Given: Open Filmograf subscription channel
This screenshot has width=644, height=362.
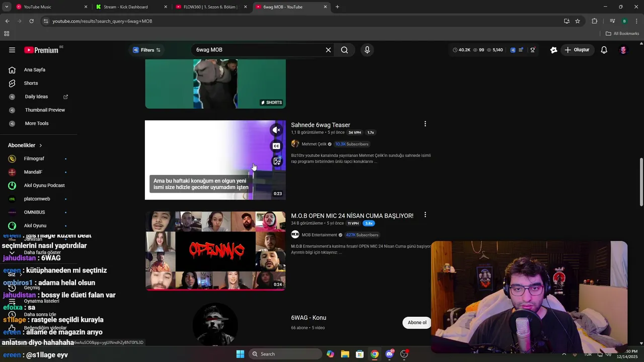Looking at the screenshot, I should coord(34,158).
